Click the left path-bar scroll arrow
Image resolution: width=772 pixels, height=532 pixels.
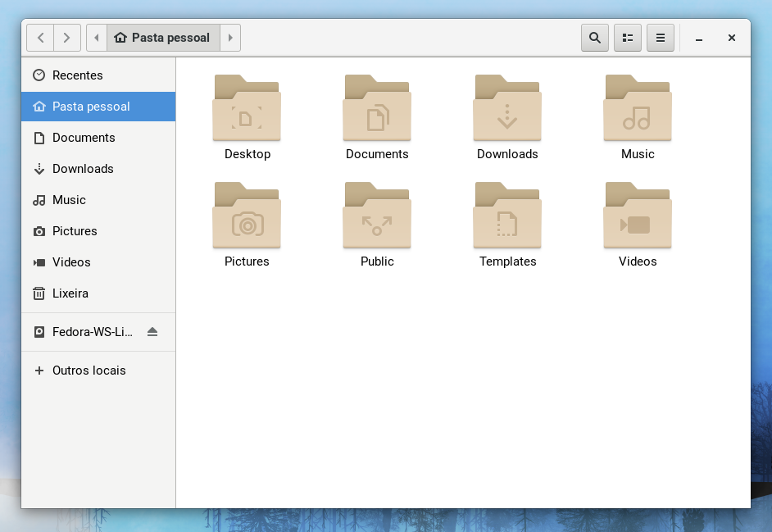pyautogui.click(x=97, y=38)
